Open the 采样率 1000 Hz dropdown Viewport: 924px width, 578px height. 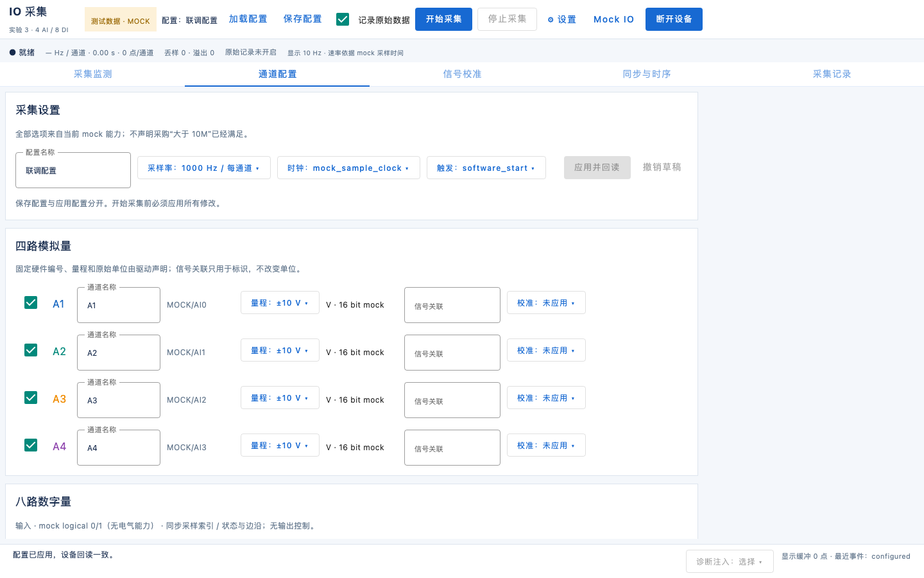pyautogui.click(x=204, y=168)
